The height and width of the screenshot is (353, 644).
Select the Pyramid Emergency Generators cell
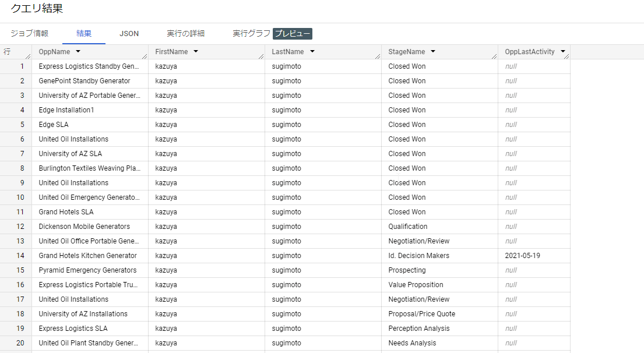click(x=87, y=270)
